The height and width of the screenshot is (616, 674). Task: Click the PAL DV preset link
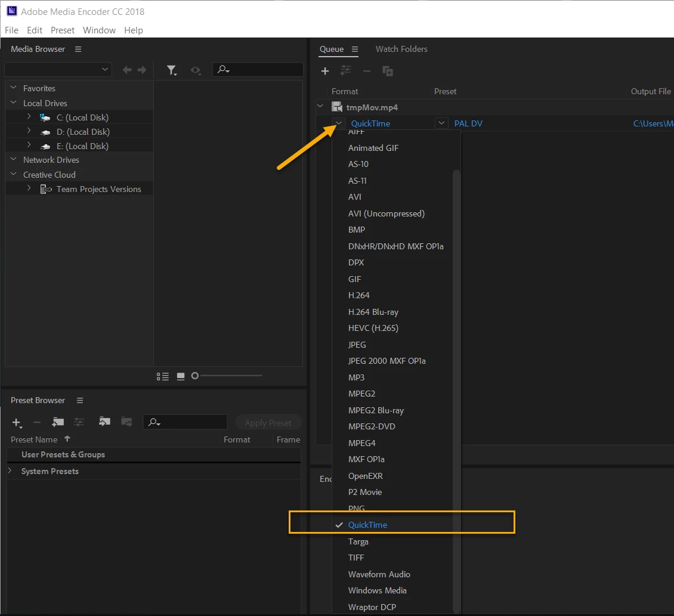(468, 123)
